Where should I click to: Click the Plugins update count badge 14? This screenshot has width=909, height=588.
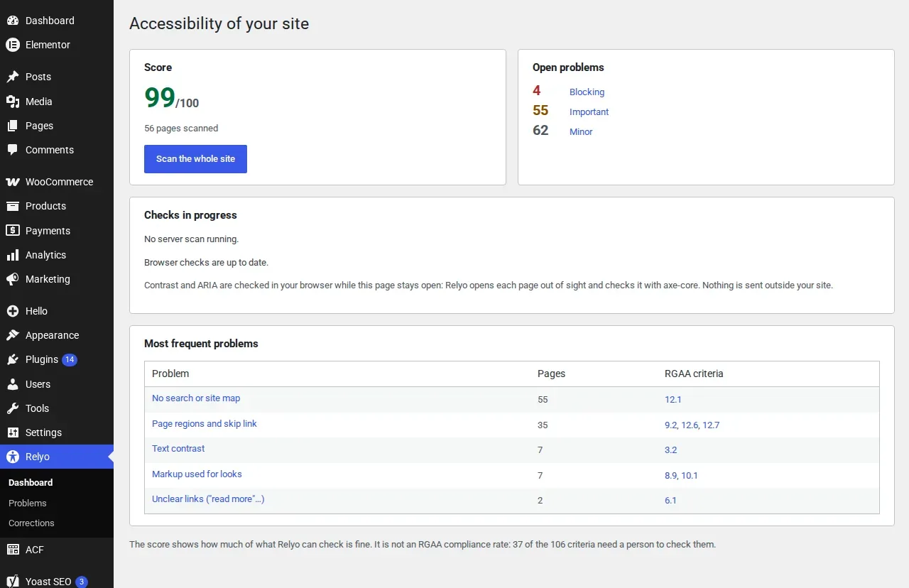pos(70,359)
